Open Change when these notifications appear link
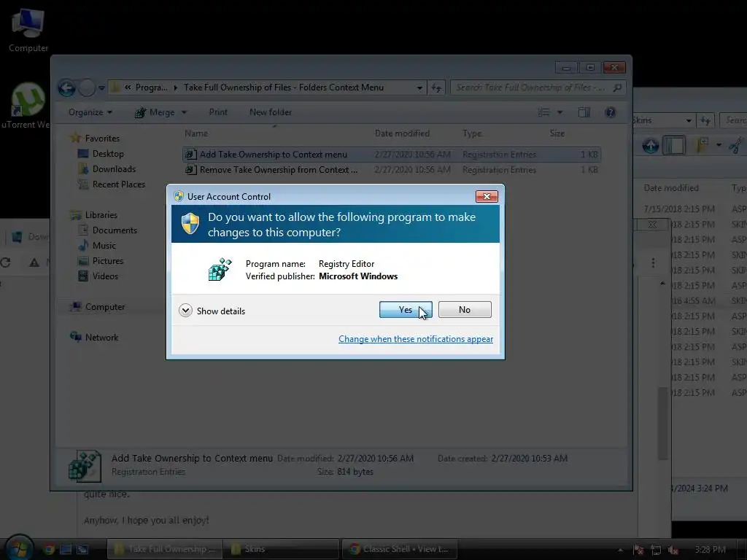This screenshot has width=747, height=560. point(415,339)
